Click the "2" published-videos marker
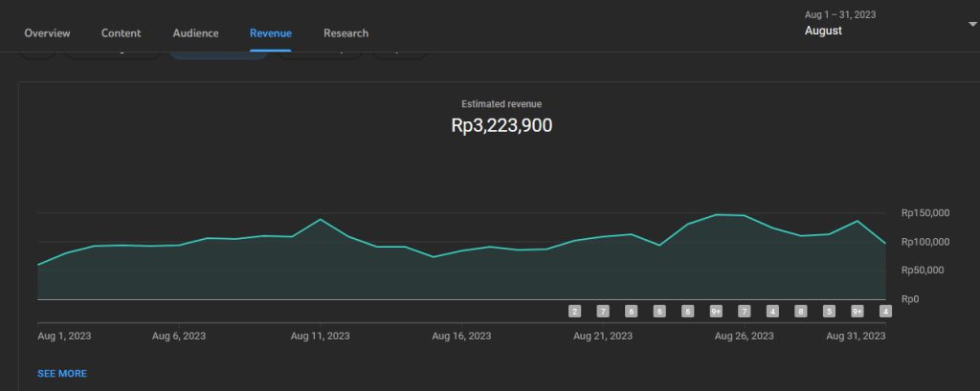Screen dimensions: 980x391 [x=574, y=311]
